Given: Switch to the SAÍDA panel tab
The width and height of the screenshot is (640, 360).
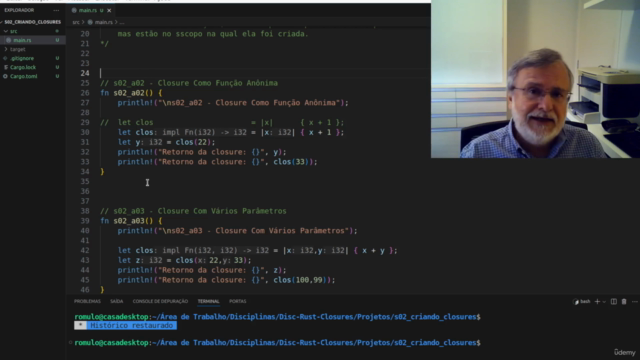Looking at the screenshot, I should 116,301.
